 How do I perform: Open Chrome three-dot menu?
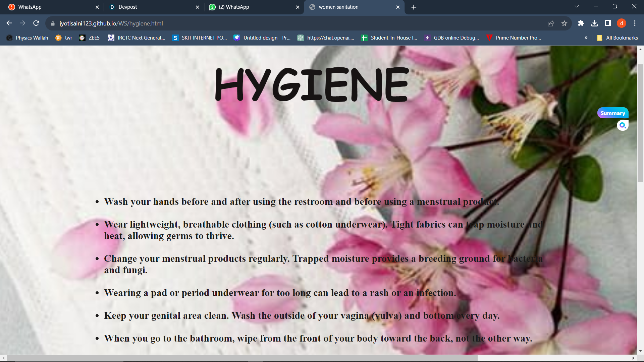(635, 23)
